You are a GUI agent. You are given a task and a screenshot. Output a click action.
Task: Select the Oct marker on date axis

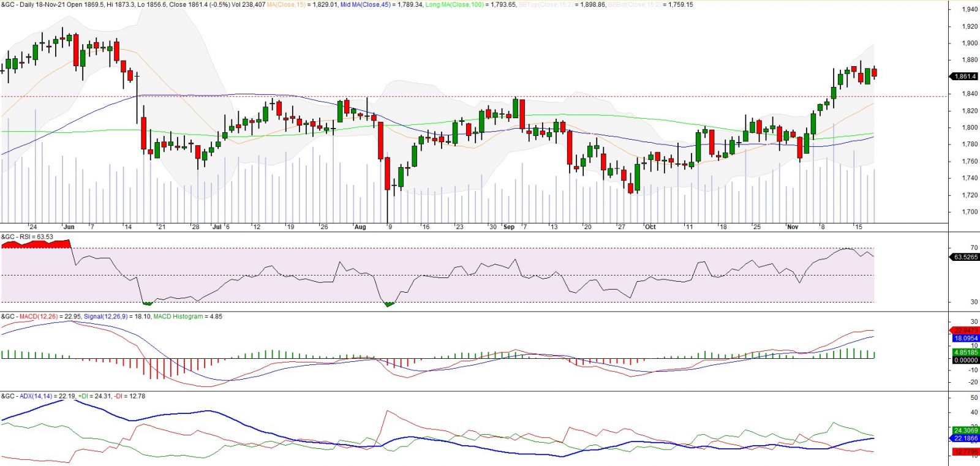[x=650, y=227]
